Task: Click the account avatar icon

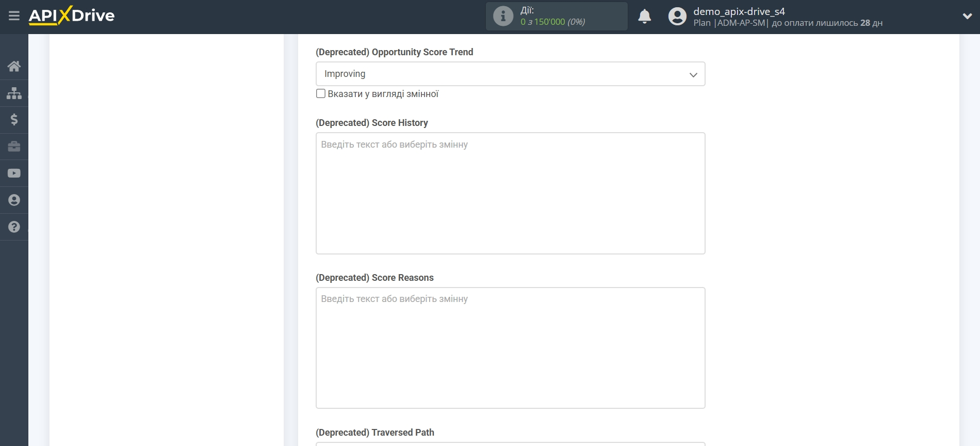Action: click(x=677, y=17)
